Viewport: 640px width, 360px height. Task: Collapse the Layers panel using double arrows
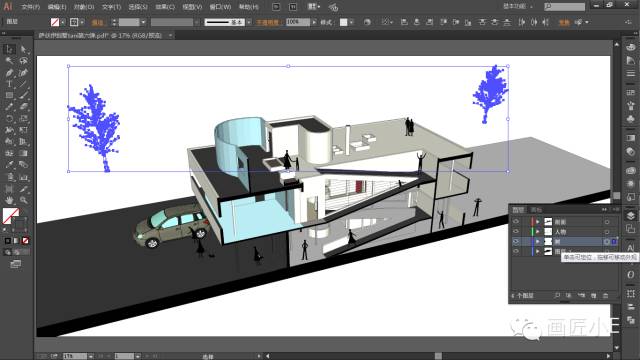coord(604,209)
